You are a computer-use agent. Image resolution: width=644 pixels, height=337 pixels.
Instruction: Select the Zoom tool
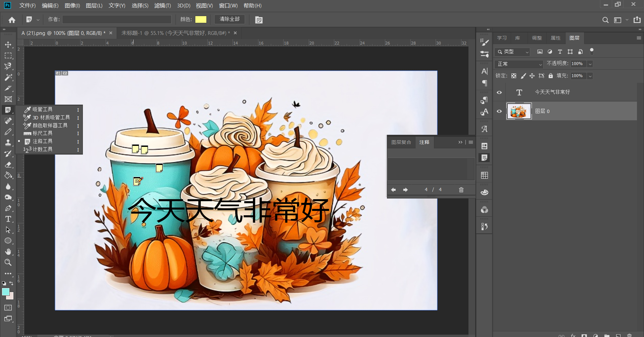click(8, 263)
